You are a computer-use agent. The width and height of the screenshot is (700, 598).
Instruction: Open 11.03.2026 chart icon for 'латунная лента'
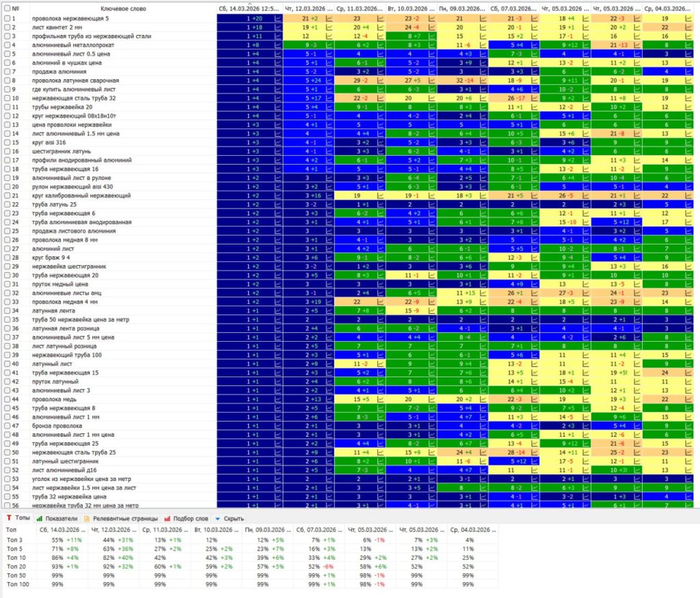pyautogui.click(x=380, y=310)
